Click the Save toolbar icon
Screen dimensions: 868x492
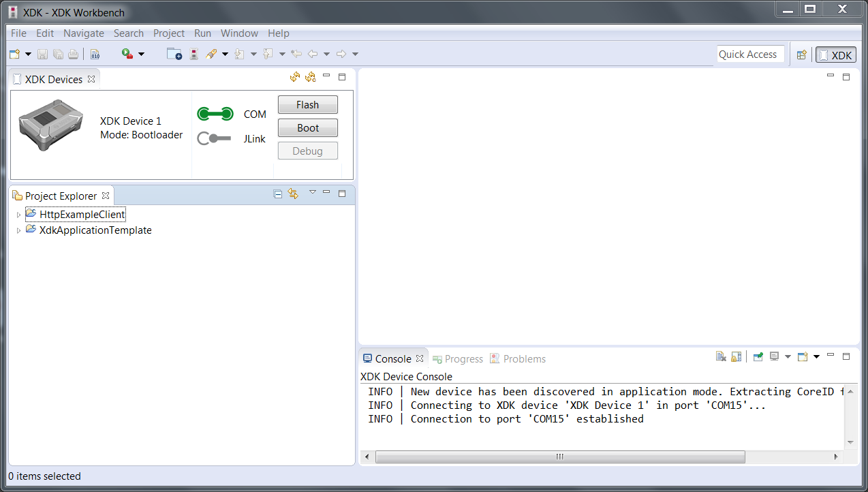42,54
